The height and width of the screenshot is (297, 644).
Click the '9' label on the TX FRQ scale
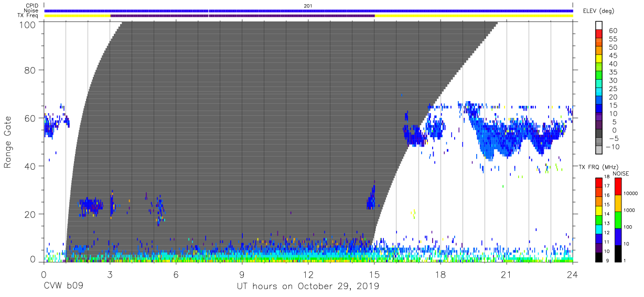(x=608, y=261)
